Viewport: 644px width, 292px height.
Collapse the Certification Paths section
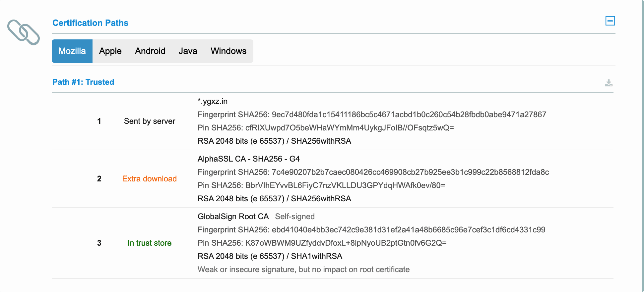[x=610, y=21]
